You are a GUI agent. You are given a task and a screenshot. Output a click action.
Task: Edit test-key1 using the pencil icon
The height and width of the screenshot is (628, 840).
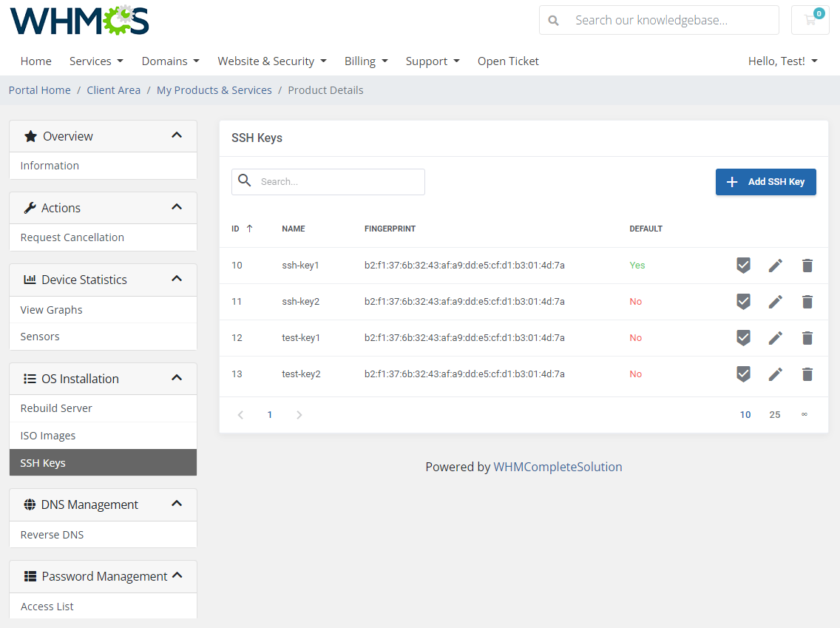click(x=775, y=338)
